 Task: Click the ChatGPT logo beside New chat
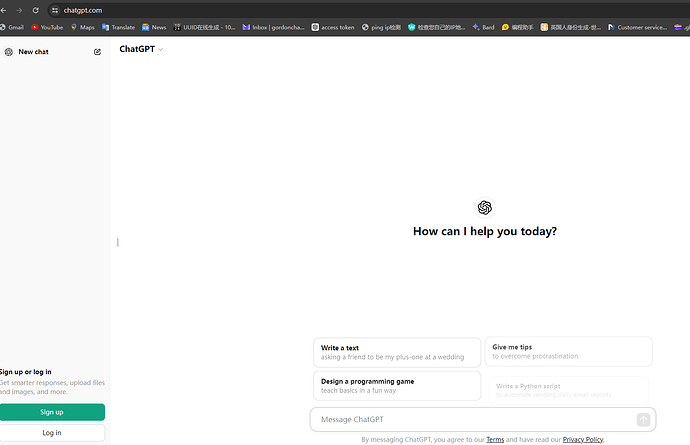click(x=8, y=52)
